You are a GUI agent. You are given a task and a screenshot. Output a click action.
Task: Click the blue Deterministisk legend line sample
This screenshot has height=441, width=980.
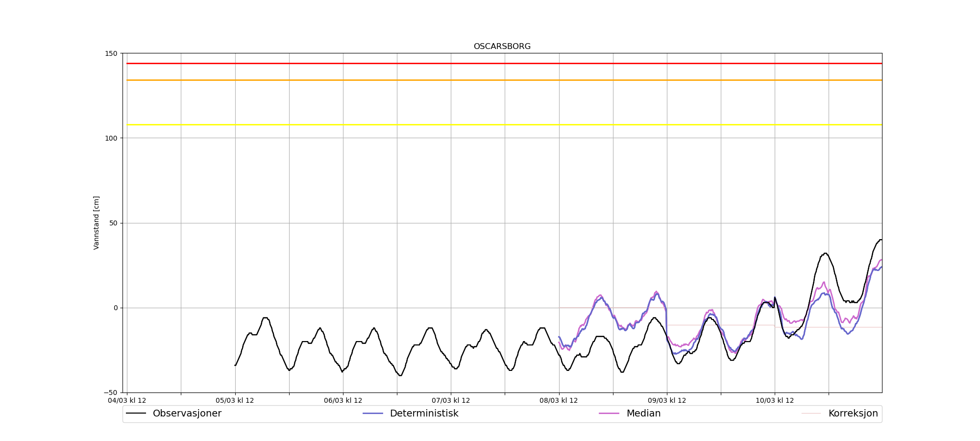click(x=373, y=414)
